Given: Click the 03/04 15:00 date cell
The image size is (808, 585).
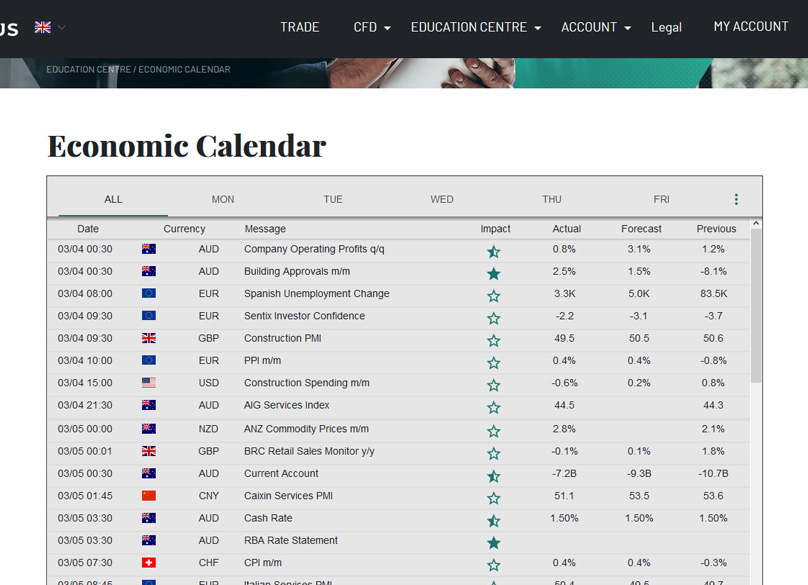Looking at the screenshot, I should (85, 383).
